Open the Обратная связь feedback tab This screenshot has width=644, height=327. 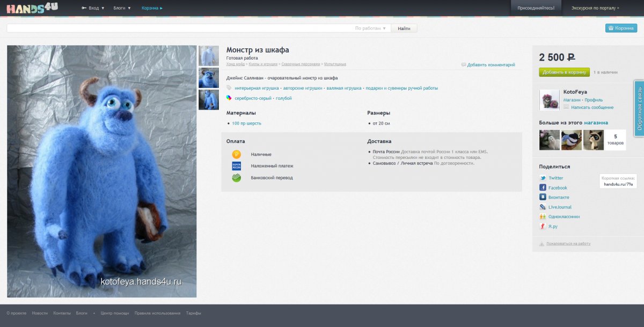[639, 108]
